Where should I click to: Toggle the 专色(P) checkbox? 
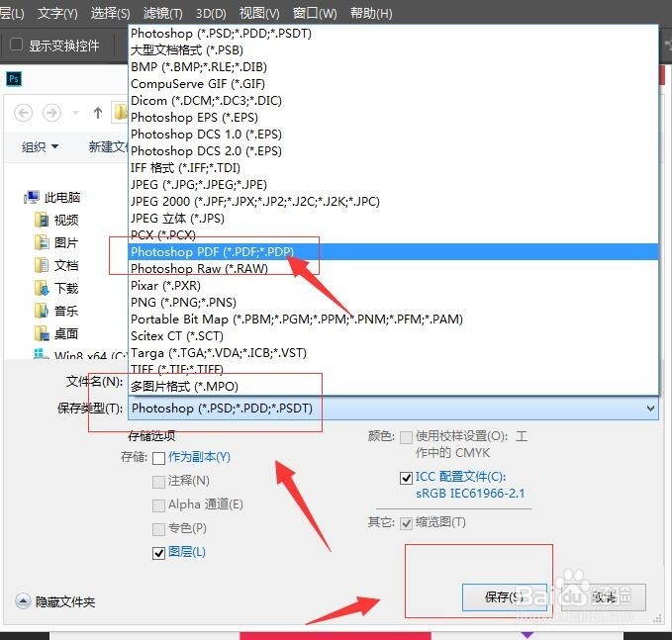(158, 529)
